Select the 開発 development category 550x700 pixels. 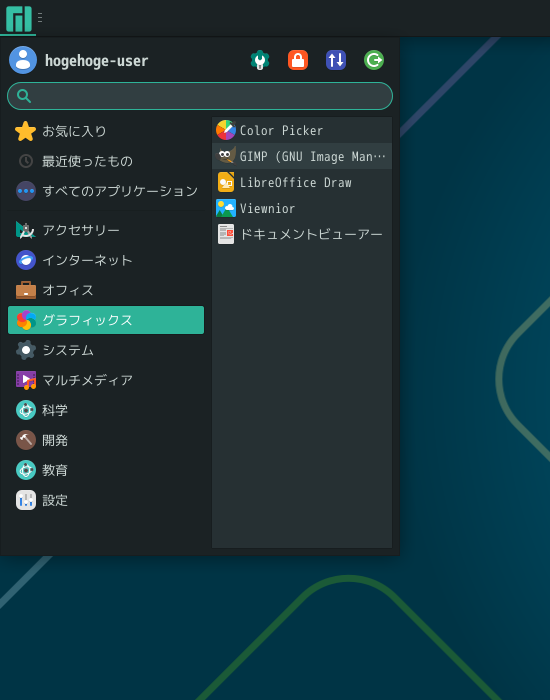[106, 441]
